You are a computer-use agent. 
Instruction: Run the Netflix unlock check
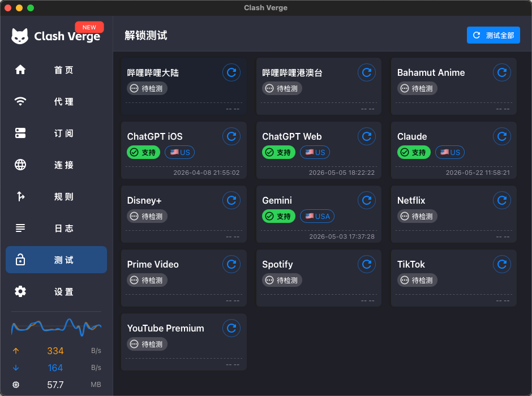coord(502,200)
